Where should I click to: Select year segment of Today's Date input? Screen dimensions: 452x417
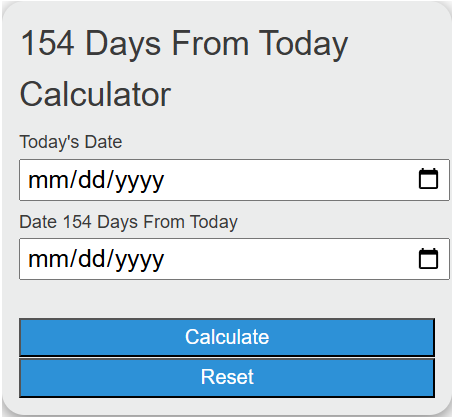pyautogui.click(x=139, y=182)
